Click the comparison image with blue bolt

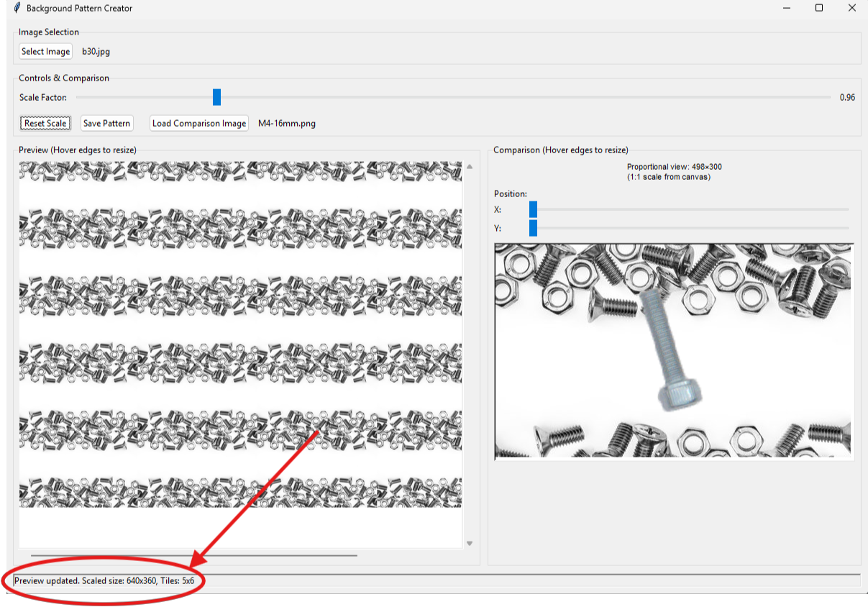pyautogui.click(x=674, y=351)
